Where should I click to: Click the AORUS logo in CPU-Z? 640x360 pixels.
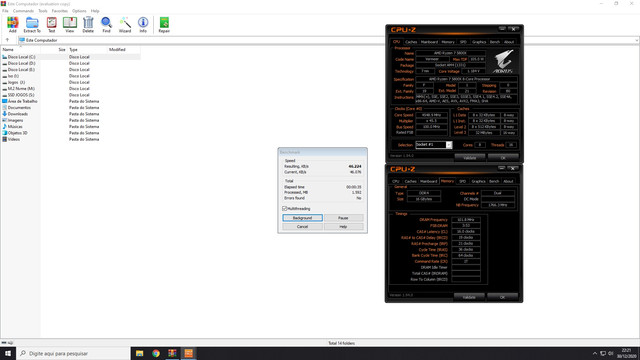(x=503, y=62)
